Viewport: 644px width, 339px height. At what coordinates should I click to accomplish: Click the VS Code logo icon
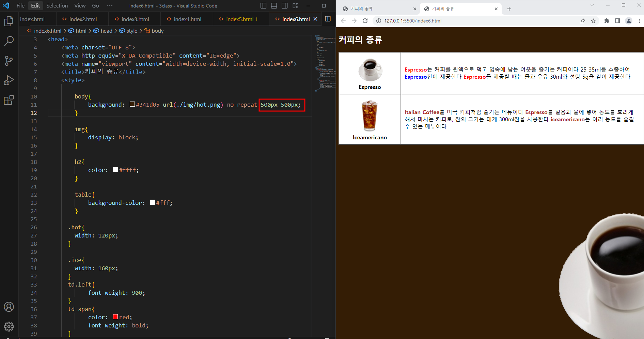[x=6, y=5]
